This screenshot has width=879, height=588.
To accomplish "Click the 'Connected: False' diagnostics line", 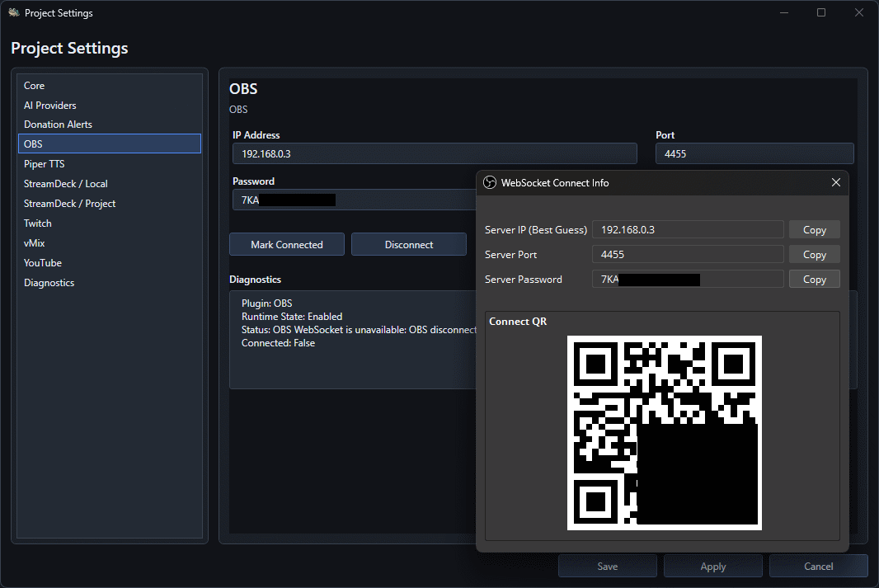I will coord(278,343).
